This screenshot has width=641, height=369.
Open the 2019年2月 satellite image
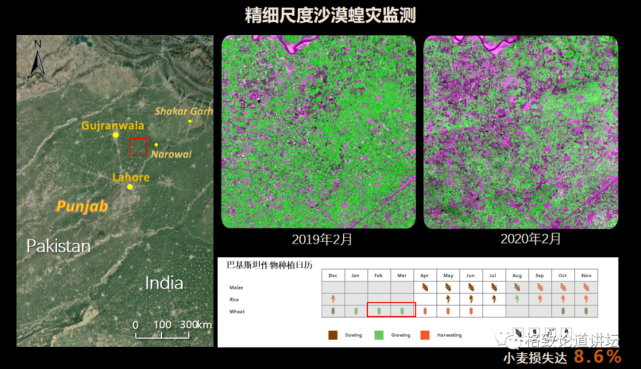coord(318,132)
